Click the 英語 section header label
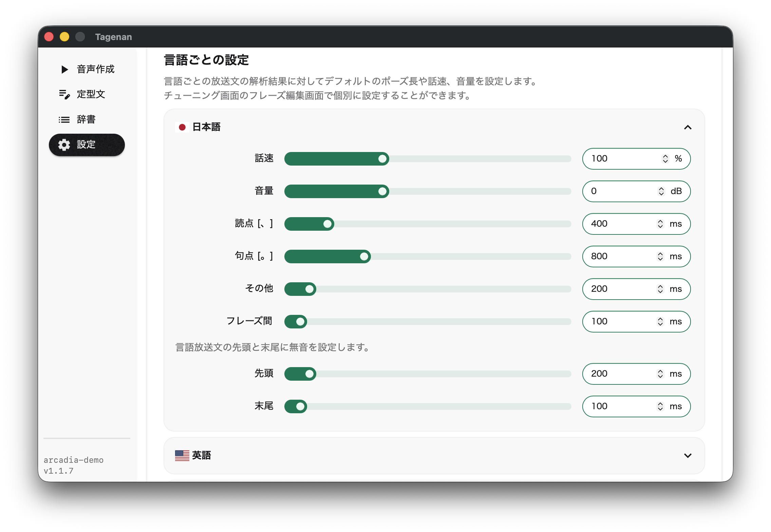The width and height of the screenshot is (771, 532). point(202,455)
